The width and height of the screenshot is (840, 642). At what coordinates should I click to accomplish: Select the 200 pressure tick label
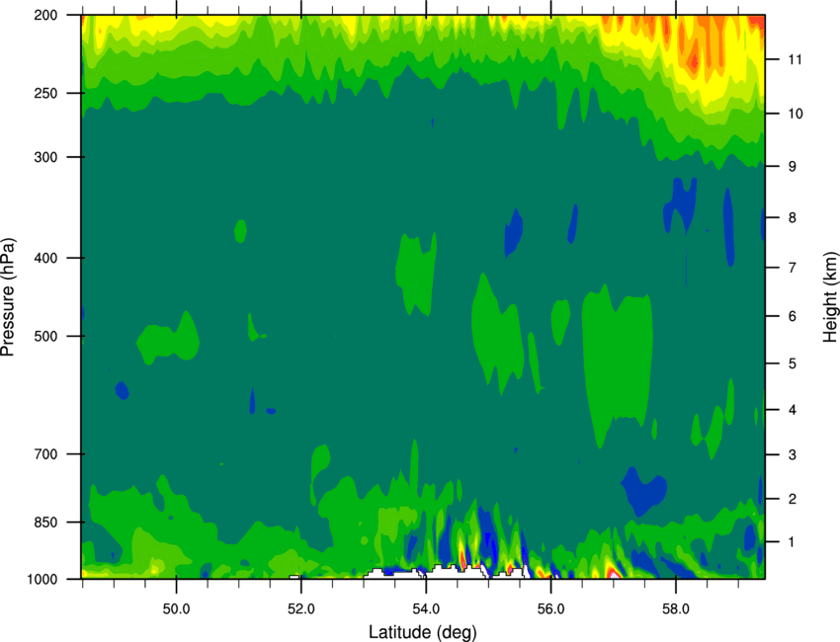(x=45, y=15)
